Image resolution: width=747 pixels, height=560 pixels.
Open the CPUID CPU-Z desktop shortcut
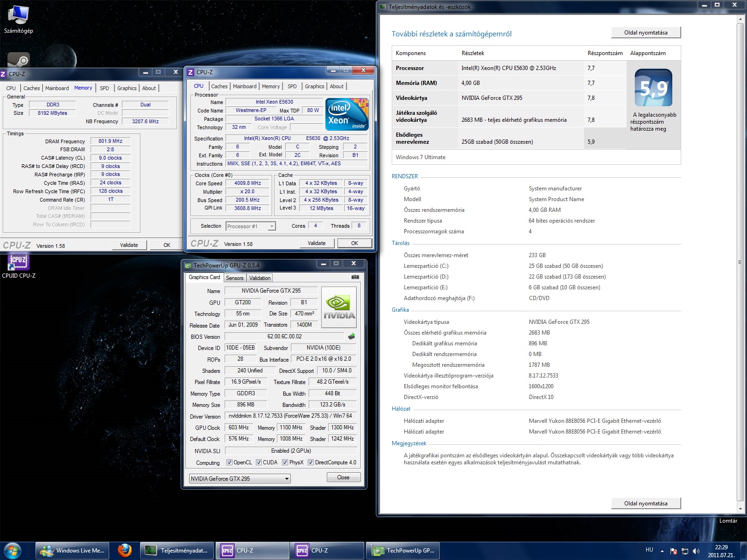(x=19, y=266)
